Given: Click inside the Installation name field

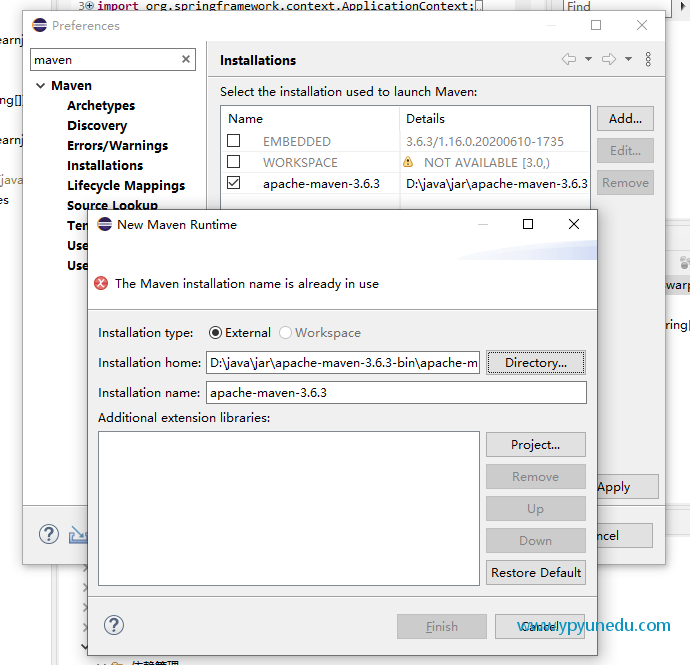Looking at the screenshot, I should [x=396, y=393].
